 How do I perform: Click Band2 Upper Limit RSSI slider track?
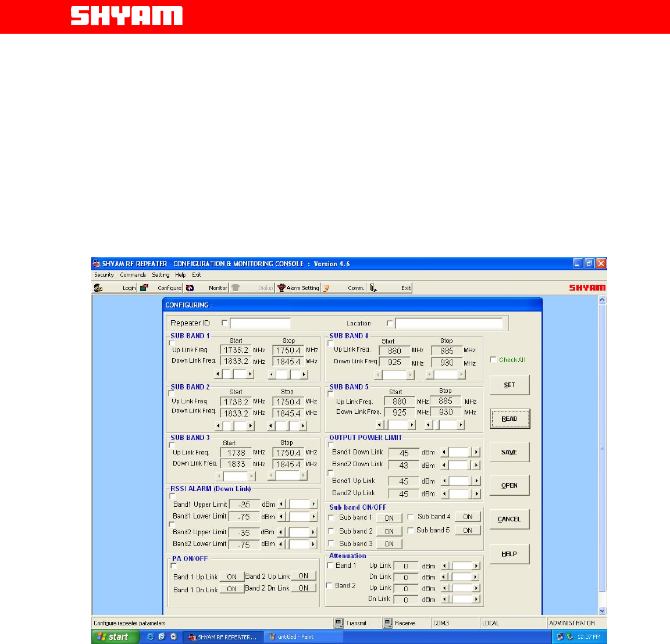(x=300, y=532)
